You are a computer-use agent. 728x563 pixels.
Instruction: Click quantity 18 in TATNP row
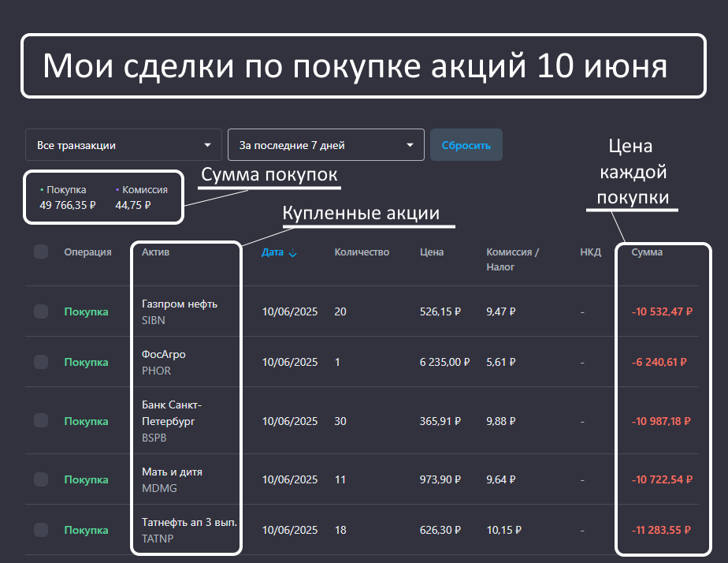click(x=340, y=531)
